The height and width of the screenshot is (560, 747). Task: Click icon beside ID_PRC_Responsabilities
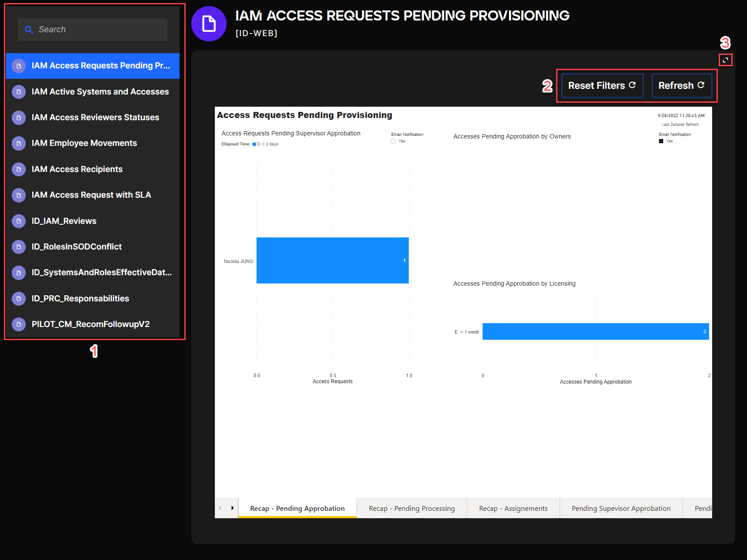click(19, 299)
